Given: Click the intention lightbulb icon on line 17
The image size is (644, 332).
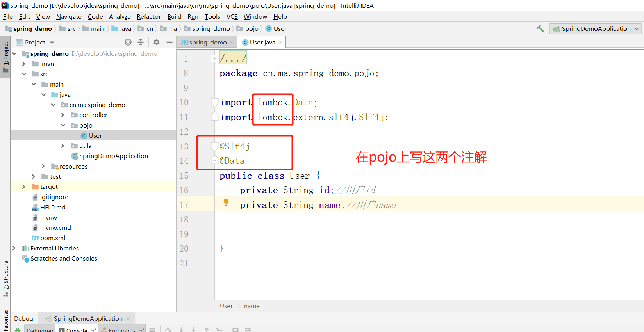Looking at the screenshot, I should [x=226, y=202].
